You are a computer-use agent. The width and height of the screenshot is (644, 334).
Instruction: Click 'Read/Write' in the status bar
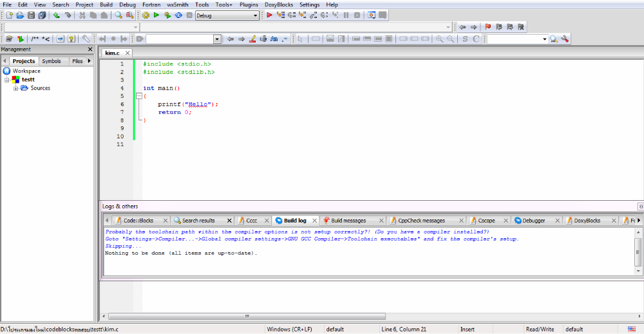[540, 329]
